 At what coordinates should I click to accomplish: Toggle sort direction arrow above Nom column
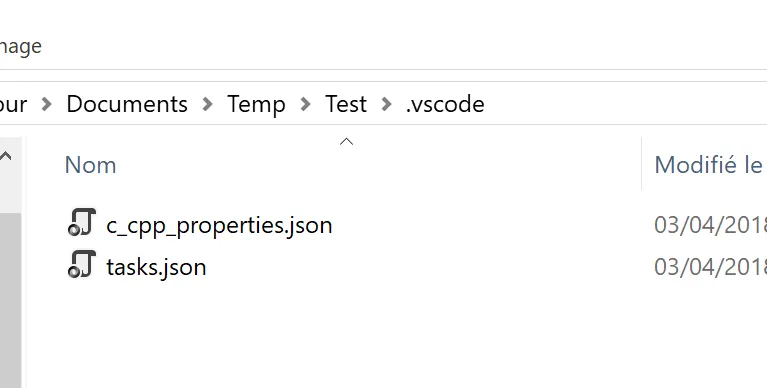coord(346,142)
